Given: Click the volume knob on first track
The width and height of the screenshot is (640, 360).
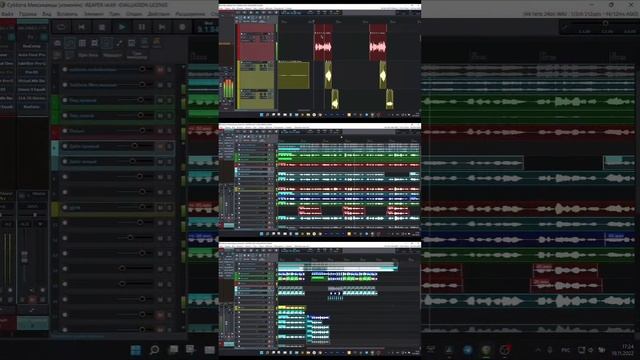Looking at the screenshot, I should pos(142,69).
